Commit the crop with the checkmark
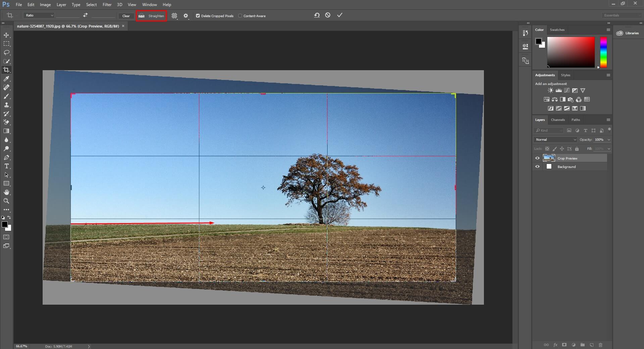The height and width of the screenshot is (349, 644). (339, 15)
